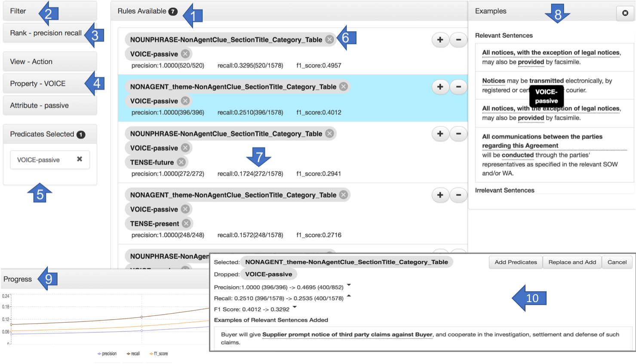Remove TENSE-present predicate from fourth rule
Screen dimensions: 636x364
[x=186, y=223]
